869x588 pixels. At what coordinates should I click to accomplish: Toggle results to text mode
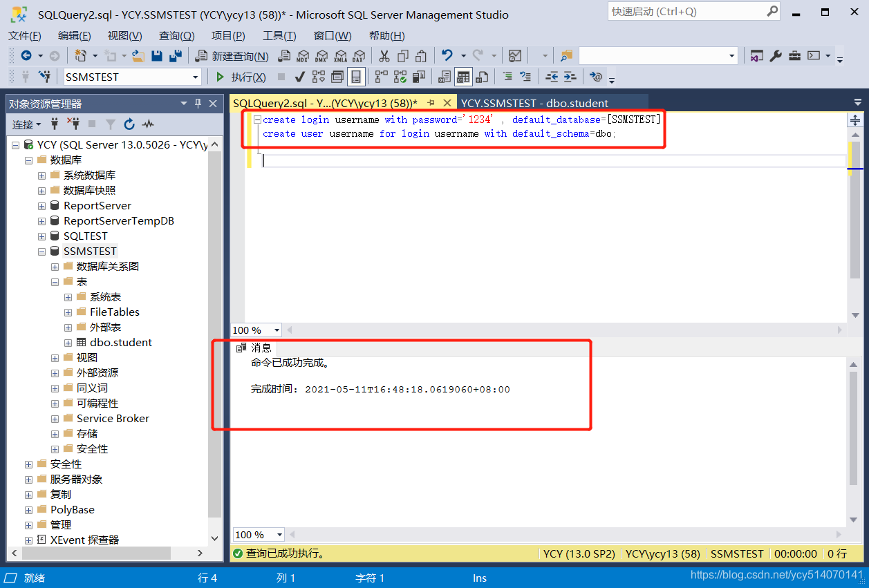[x=445, y=77]
